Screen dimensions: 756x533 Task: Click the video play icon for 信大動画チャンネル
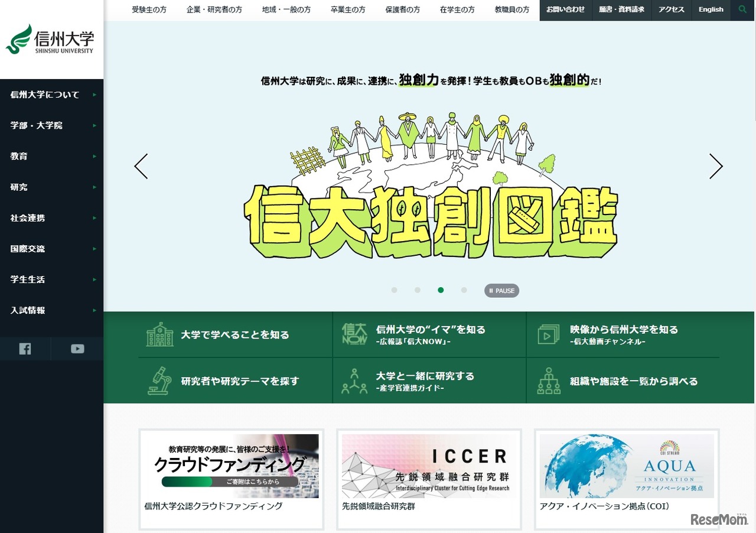tap(548, 334)
